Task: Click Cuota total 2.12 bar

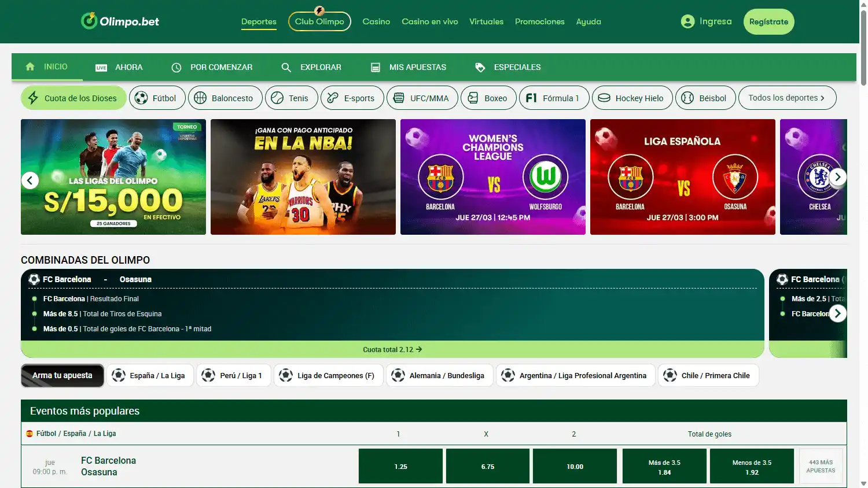Action: (x=392, y=349)
